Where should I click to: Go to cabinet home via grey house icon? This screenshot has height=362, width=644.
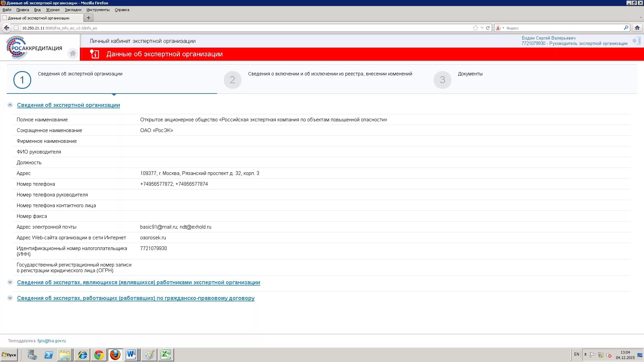72,53
